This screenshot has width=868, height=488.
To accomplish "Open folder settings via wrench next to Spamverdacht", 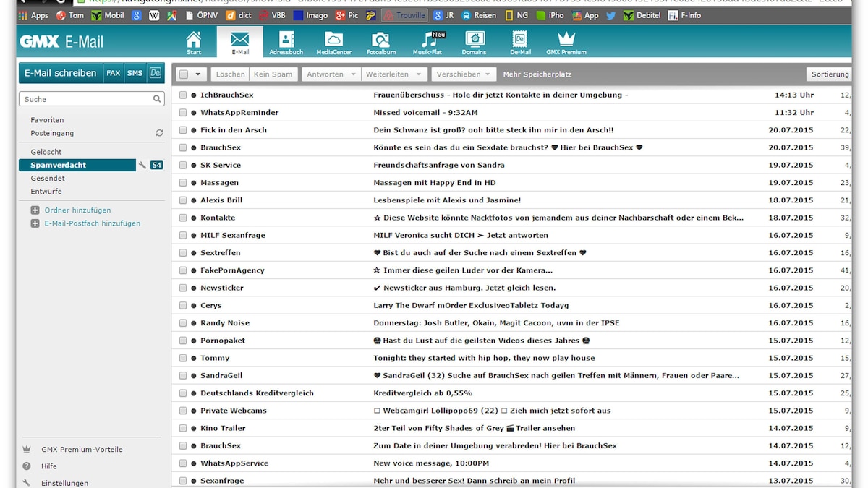I will pyautogui.click(x=142, y=165).
